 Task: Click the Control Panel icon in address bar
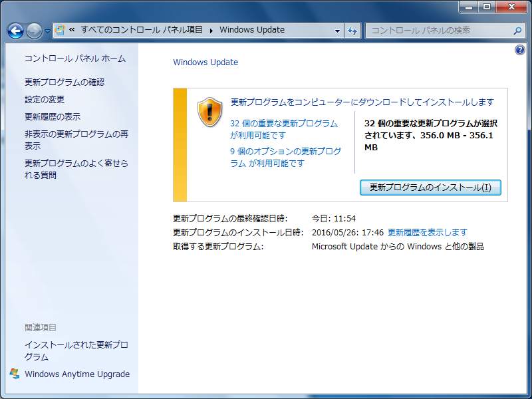pos(60,30)
